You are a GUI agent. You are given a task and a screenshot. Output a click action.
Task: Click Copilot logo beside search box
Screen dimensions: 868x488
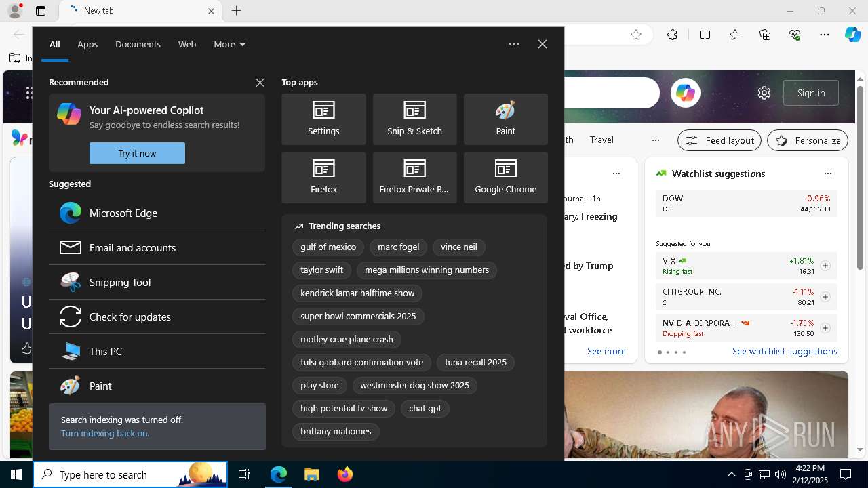tap(685, 93)
